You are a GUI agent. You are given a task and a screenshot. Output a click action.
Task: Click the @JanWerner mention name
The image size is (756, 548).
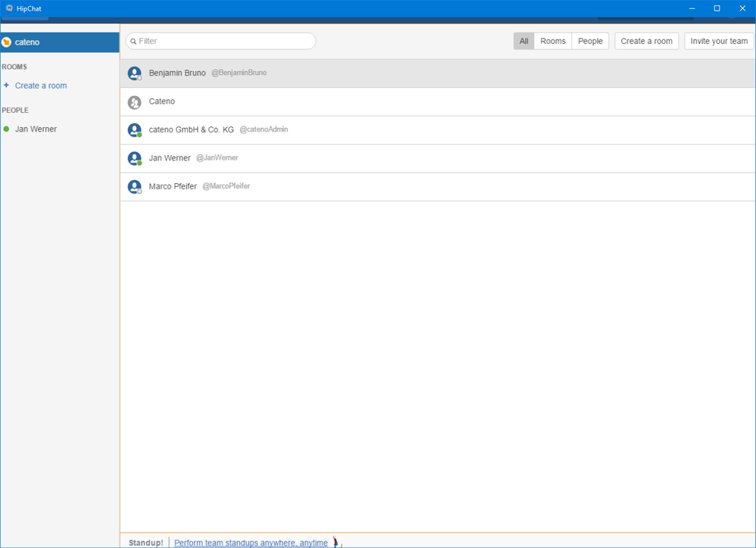click(217, 157)
